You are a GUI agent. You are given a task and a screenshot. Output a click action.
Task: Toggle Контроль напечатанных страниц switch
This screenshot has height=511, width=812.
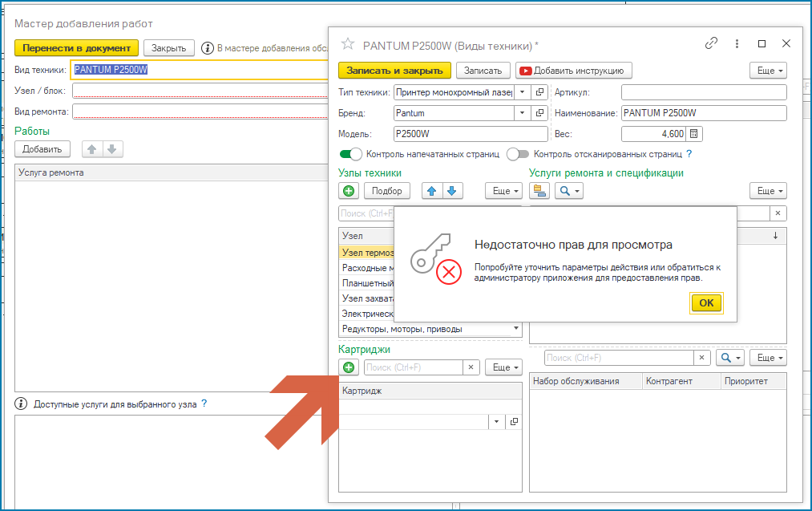351,154
